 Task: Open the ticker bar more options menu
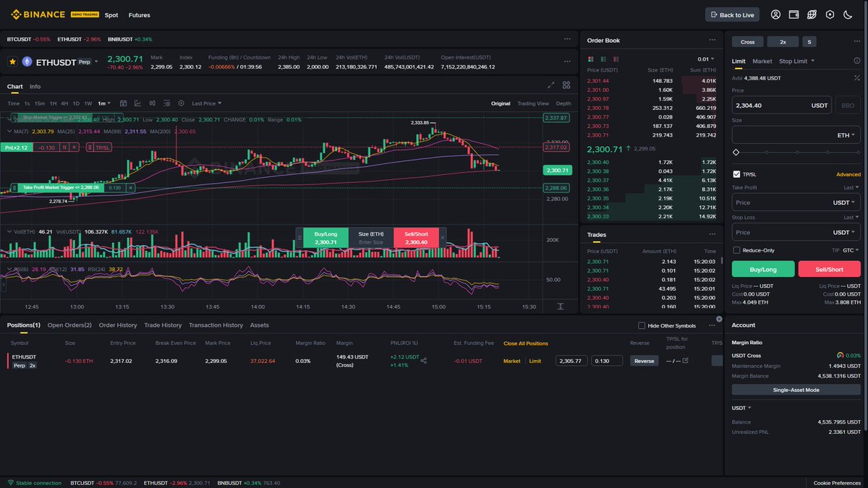[568, 39]
